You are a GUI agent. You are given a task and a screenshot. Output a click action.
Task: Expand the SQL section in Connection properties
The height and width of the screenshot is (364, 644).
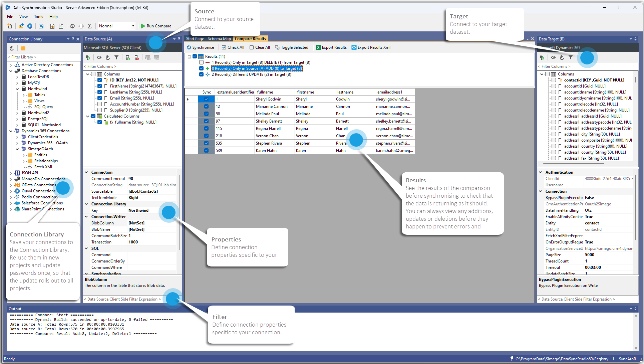click(x=87, y=248)
